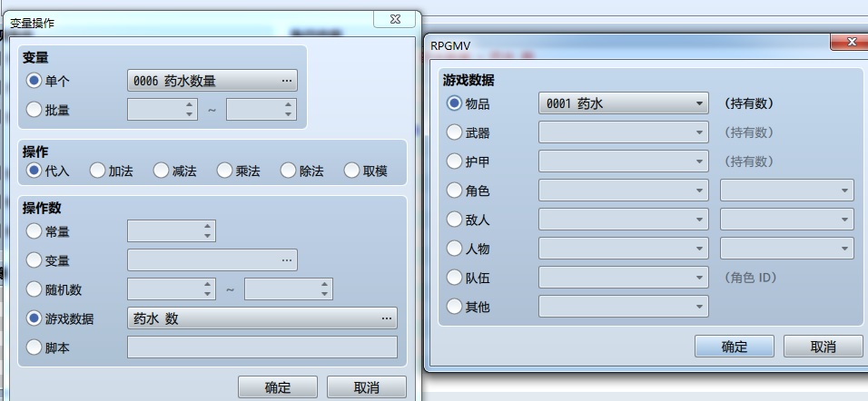Expand the 敌人 selection dropdown
Image resolution: width=868 pixels, height=401 pixels.
coord(624,220)
